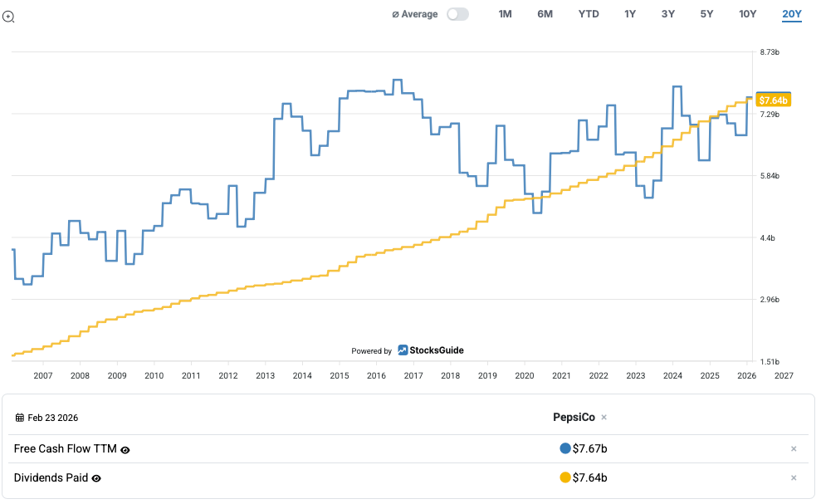Select the 6M time range

pyautogui.click(x=545, y=14)
